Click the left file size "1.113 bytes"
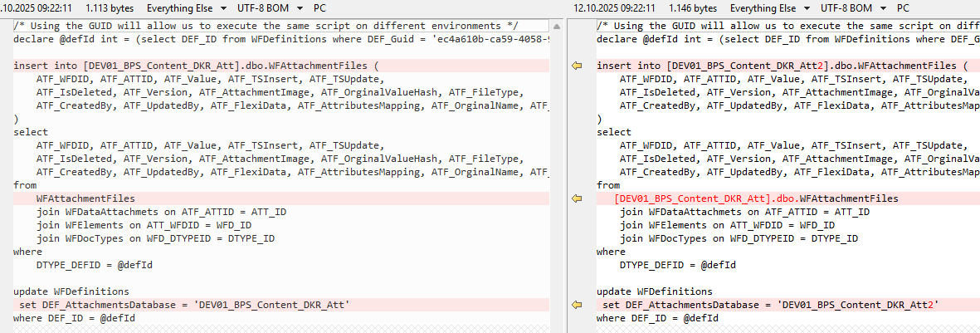The width and height of the screenshot is (980, 333). 111,8
